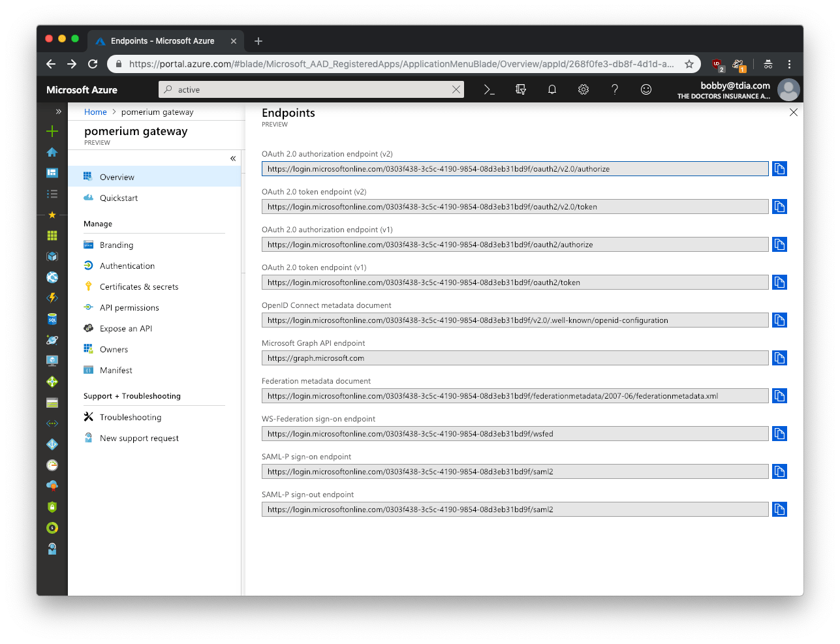The image size is (840, 644).
Task: Open Security Center green shield icon
Action: click(52, 507)
